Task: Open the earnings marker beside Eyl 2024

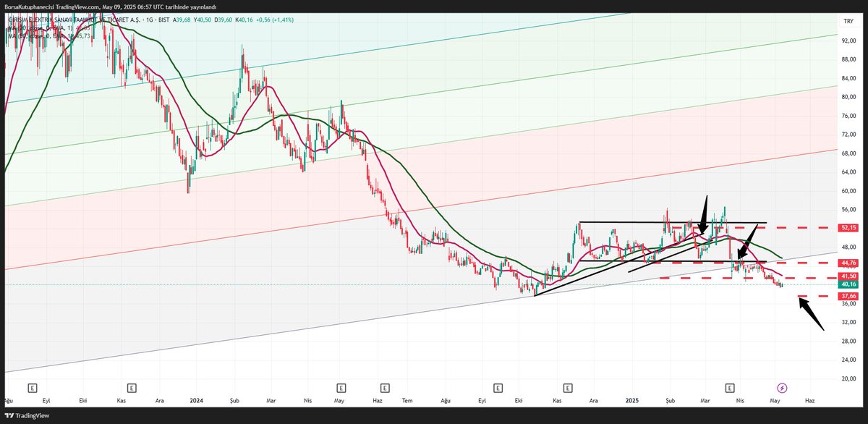Action: click(498, 388)
